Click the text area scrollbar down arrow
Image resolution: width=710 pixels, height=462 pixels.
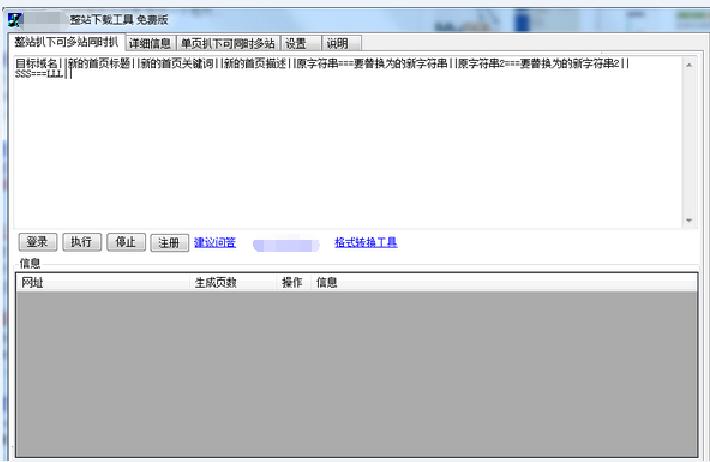(x=688, y=221)
